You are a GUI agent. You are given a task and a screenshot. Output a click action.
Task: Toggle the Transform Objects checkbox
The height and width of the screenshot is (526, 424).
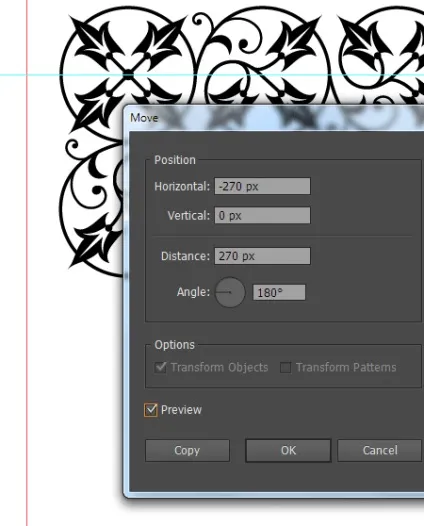pyautogui.click(x=160, y=367)
